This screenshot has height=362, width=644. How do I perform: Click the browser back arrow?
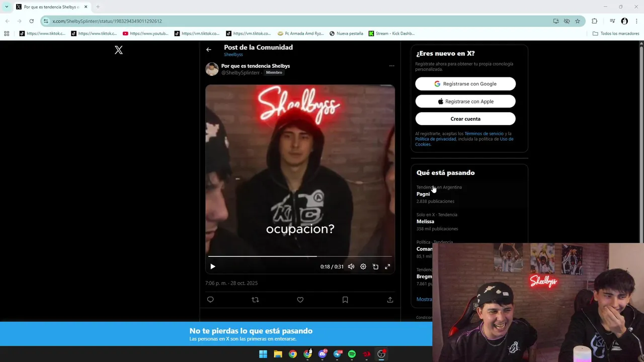7,21
